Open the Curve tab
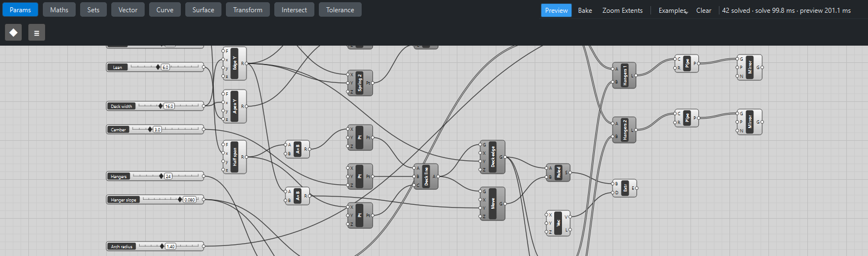 point(165,10)
